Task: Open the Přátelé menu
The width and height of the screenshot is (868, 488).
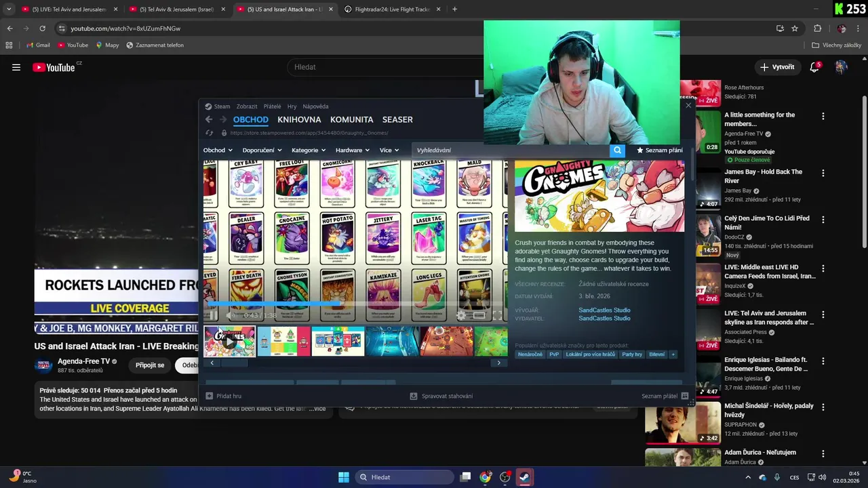Action: pos(272,106)
